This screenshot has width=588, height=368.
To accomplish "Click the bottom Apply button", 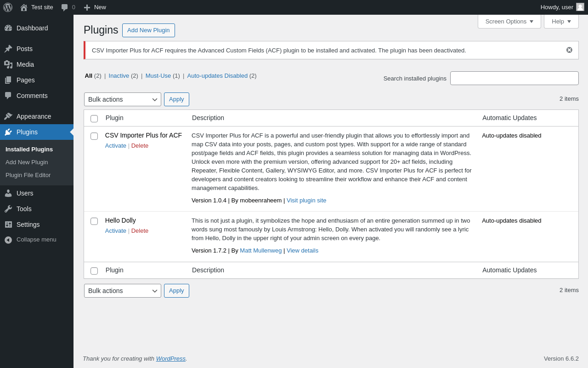I will [x=176, y=291].
